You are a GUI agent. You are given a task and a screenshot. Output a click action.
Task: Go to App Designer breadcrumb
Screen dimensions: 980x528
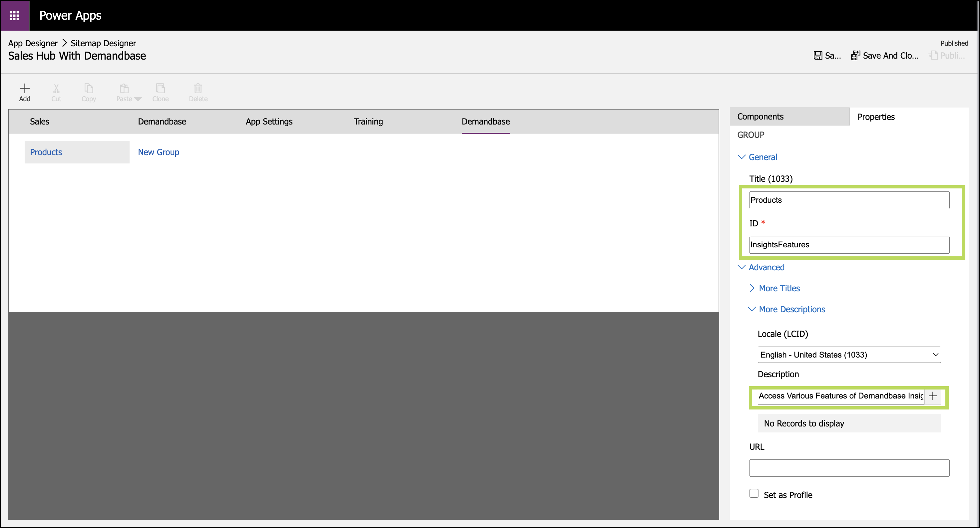(33, 43)
